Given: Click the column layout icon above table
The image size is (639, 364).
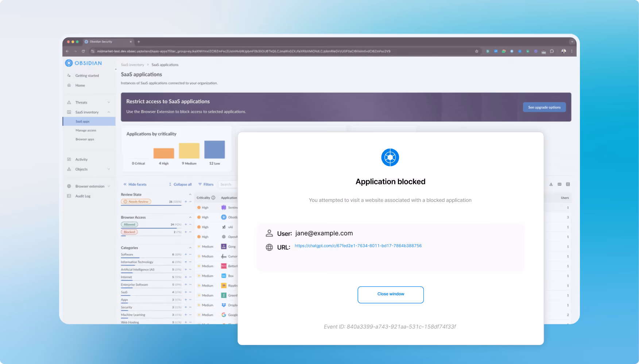Looking at the screenshot, I should tap(559, 184).
